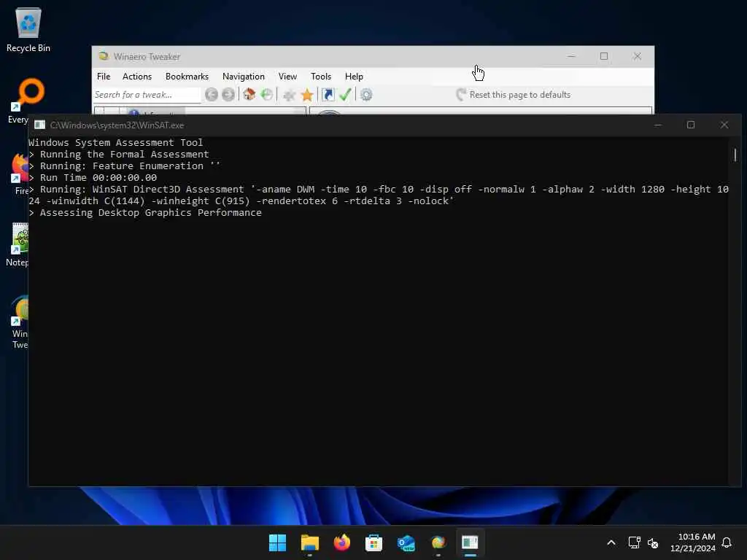
Task: Click the gold bookmarks star icon
Action: [307, 95]
